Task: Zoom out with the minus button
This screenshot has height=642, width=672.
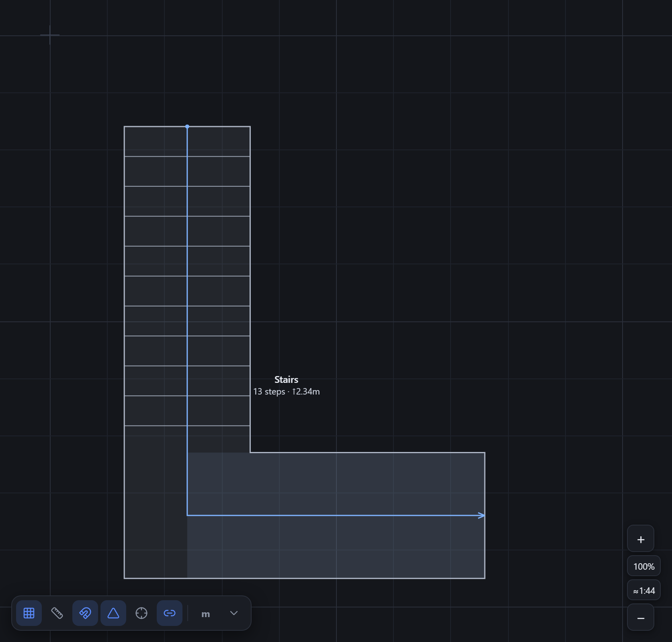Action: point(641,617)
